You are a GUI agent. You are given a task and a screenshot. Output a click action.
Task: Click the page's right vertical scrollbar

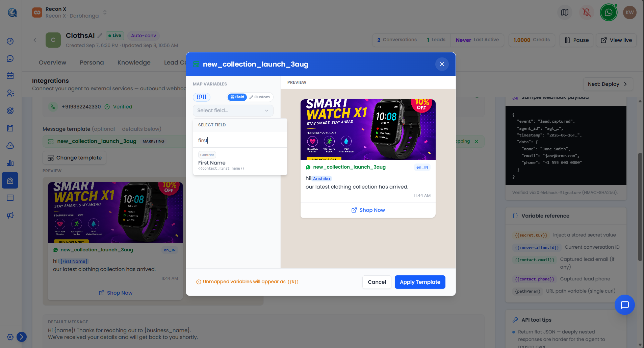pyautogui.click(x=640, y=207)
